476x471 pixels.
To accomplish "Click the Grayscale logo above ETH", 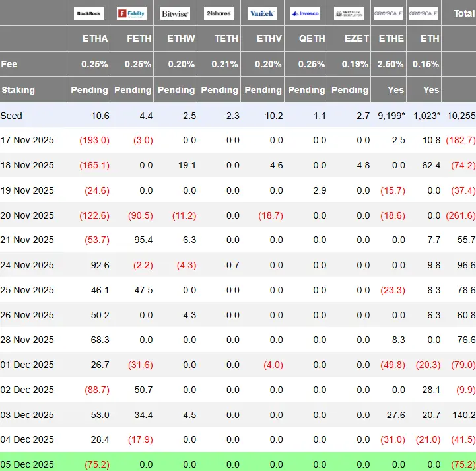I will pyautogui.click(x=423, y=13).
